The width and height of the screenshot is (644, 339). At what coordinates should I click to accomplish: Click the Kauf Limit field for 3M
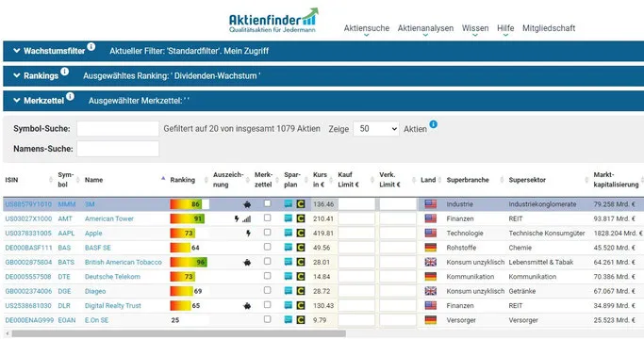(356, 204)
